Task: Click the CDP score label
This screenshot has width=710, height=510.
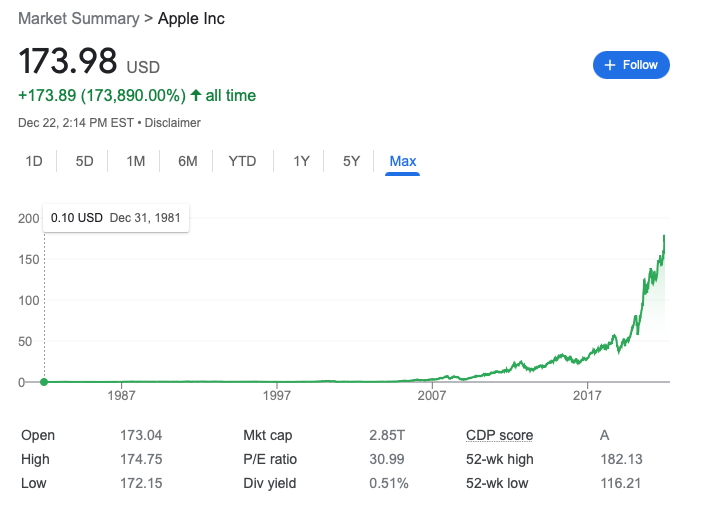Action: tap(499, 435)
